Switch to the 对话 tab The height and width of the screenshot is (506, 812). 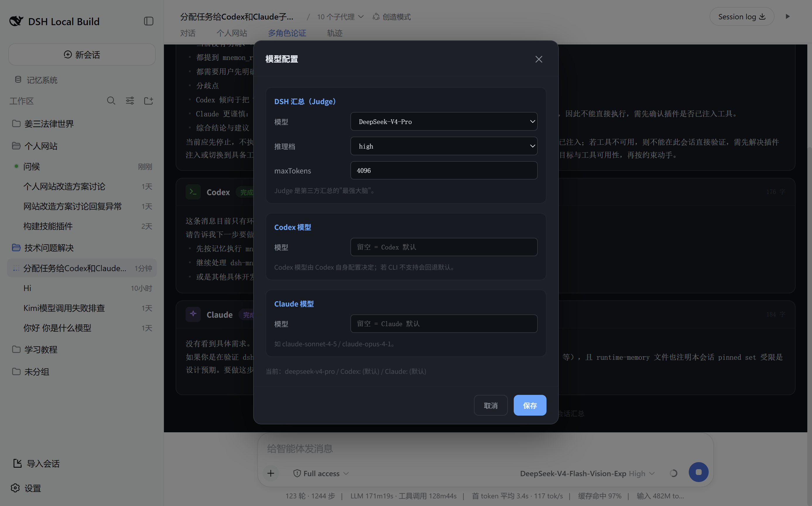click(x=188, y=33)
